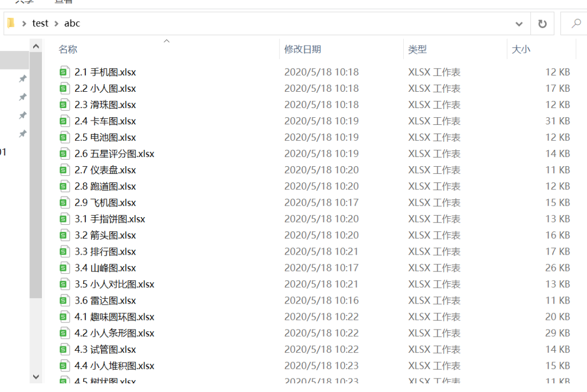Open the chevron before 'test' breadcrumb
The height and width of the screenshot is (392, 587).
tap(24, 23)
